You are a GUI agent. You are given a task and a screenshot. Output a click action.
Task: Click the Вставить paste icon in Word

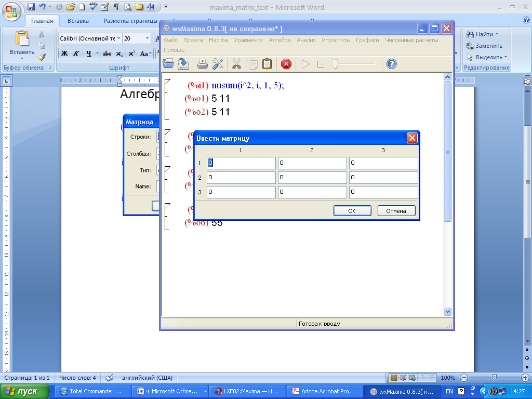[22, 38]
